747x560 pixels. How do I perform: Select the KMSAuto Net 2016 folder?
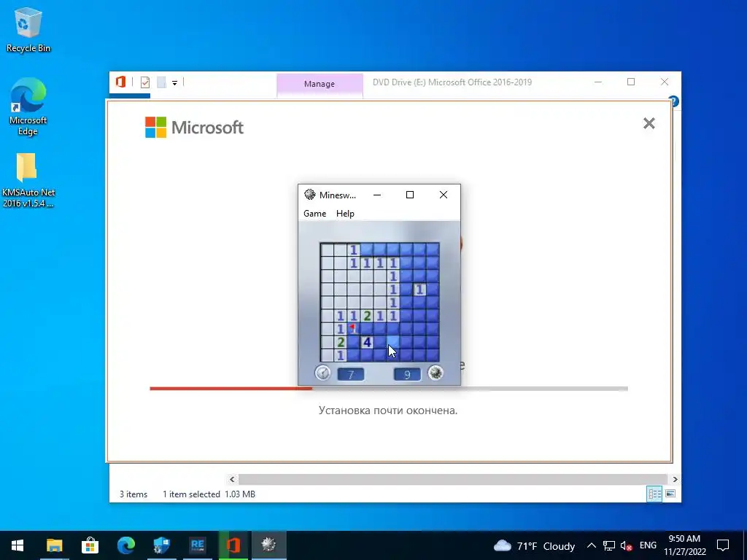(x=28, y=180)
